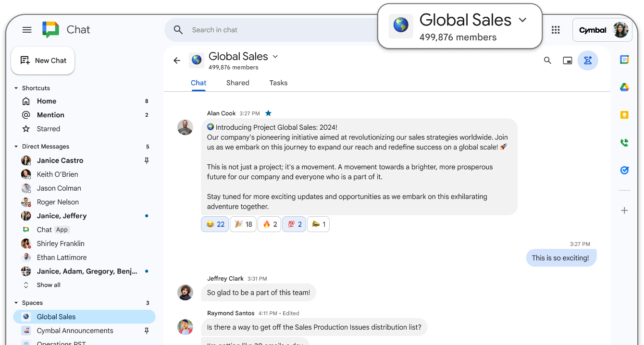The height and width of the screenshot is (345, 644).
Task: Open the Google Calendar side panel
Action: point(624,60)
